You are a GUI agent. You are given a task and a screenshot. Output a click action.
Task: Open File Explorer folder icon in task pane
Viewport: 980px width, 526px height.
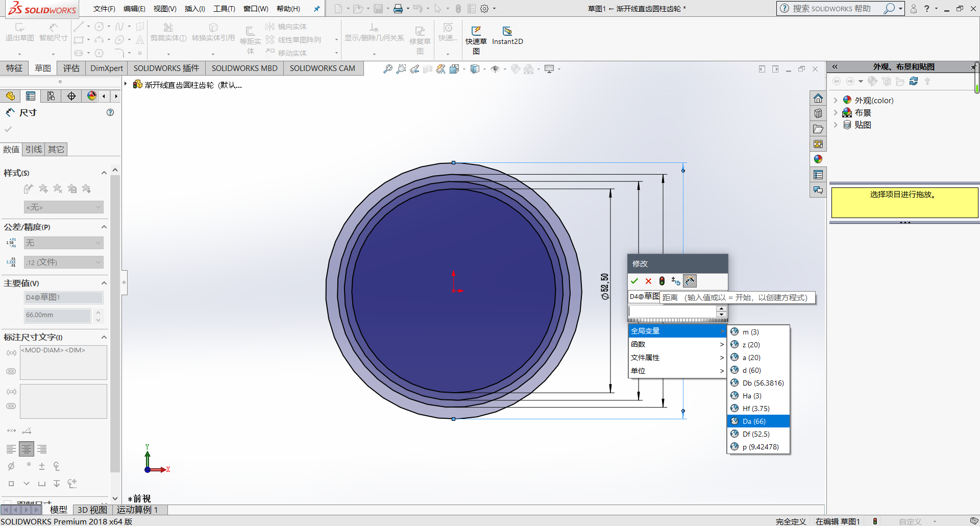point(818,129)
